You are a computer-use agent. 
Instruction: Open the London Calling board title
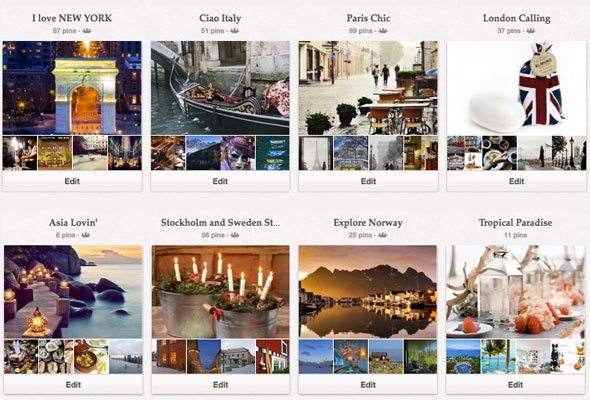pos(516,18)
